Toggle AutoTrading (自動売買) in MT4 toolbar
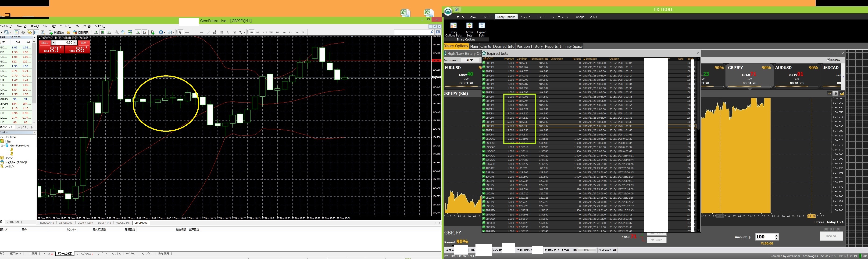Viewport: 868px width, 259px height. coord(81,32)
